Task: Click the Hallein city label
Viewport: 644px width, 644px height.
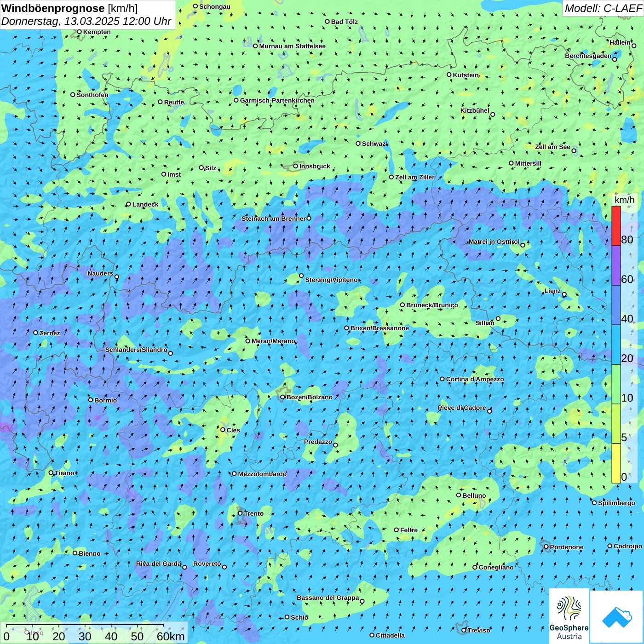Action: click(x=620, y=42)
